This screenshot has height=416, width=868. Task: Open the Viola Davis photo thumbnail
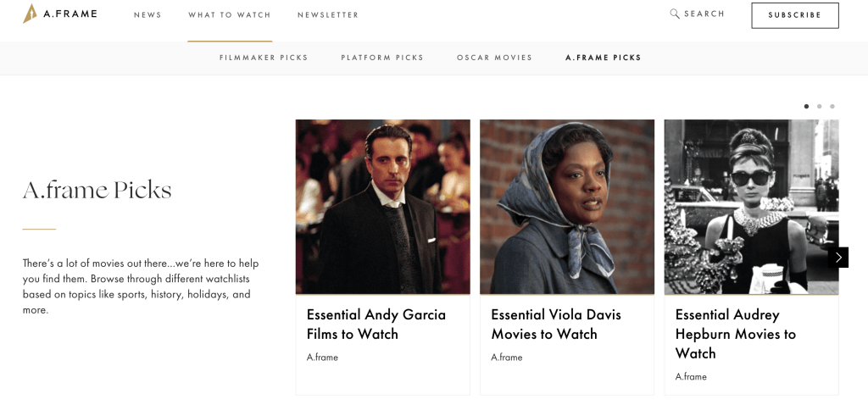pyautogui.click(x=567, y=207)
